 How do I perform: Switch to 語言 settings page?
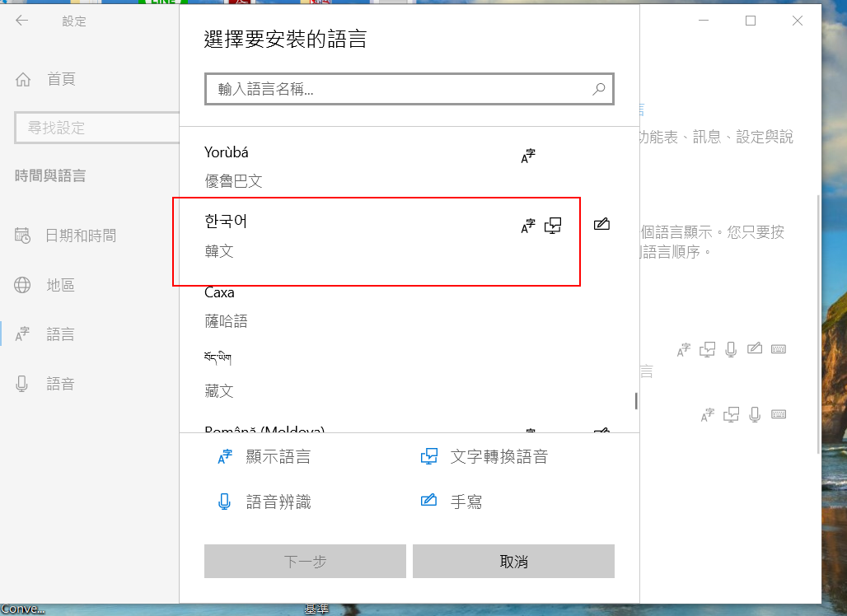[60, 334]
